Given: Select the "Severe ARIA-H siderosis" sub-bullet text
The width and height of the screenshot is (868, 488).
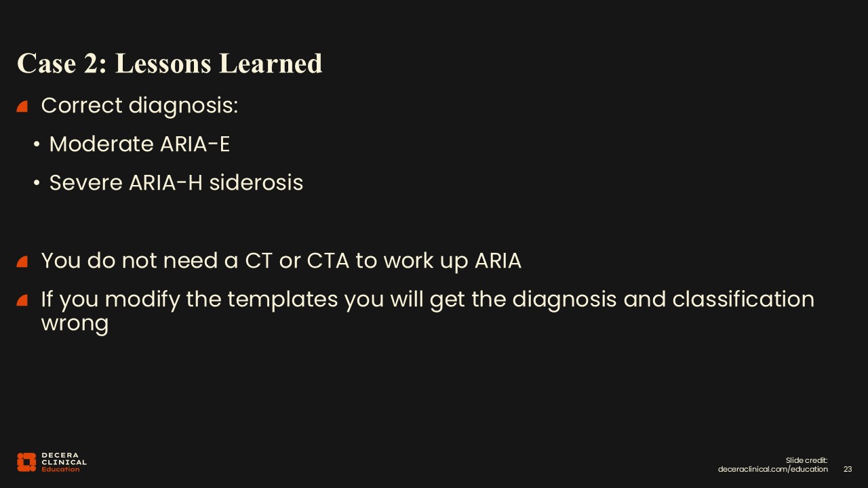Looking at the screenshot, I should pyautogui.click(x=176, y=183).
